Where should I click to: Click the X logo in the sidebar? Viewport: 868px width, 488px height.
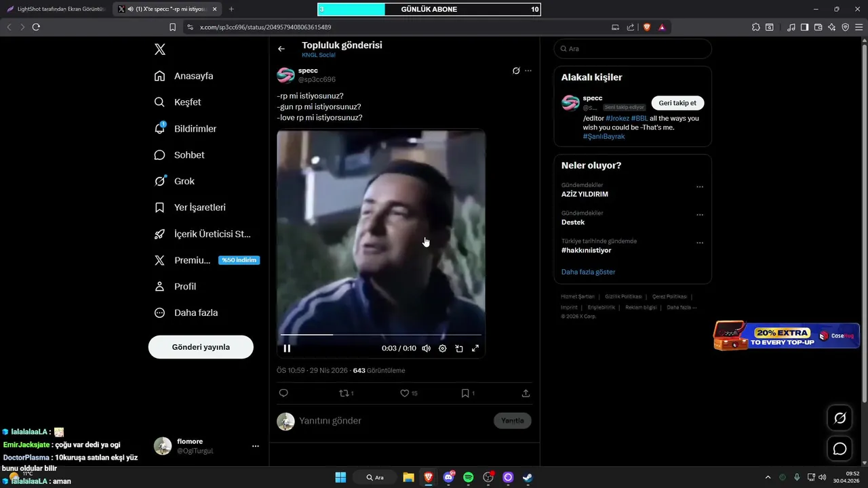(x=159, y=49)
